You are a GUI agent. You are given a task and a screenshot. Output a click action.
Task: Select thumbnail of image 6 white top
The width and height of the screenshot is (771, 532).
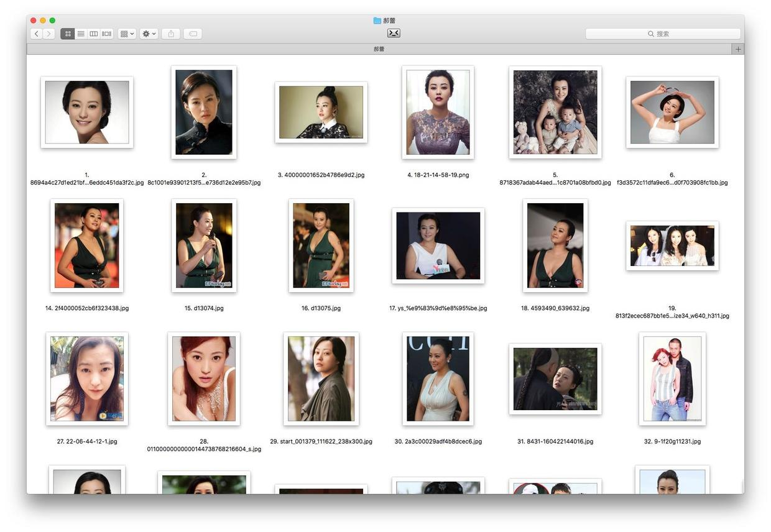click(672, 112)
